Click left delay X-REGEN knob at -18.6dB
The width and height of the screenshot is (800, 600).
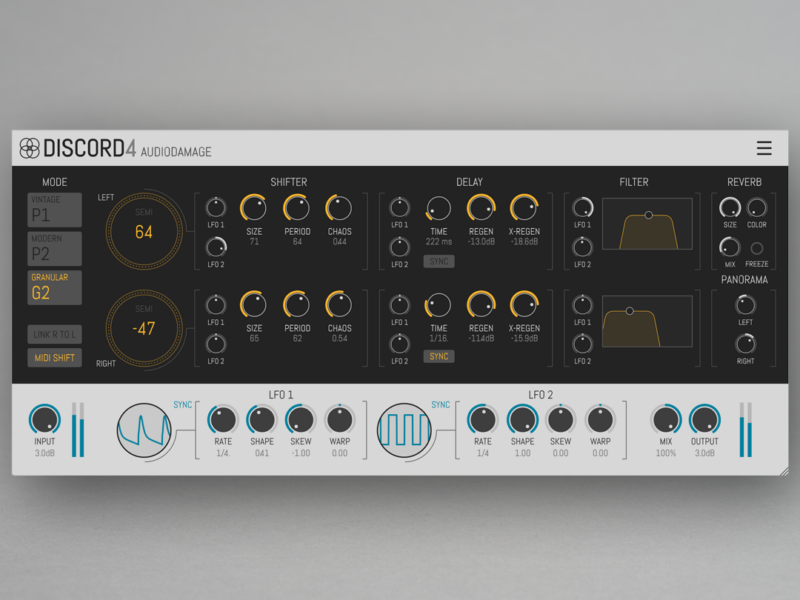(x=524, y=208)
